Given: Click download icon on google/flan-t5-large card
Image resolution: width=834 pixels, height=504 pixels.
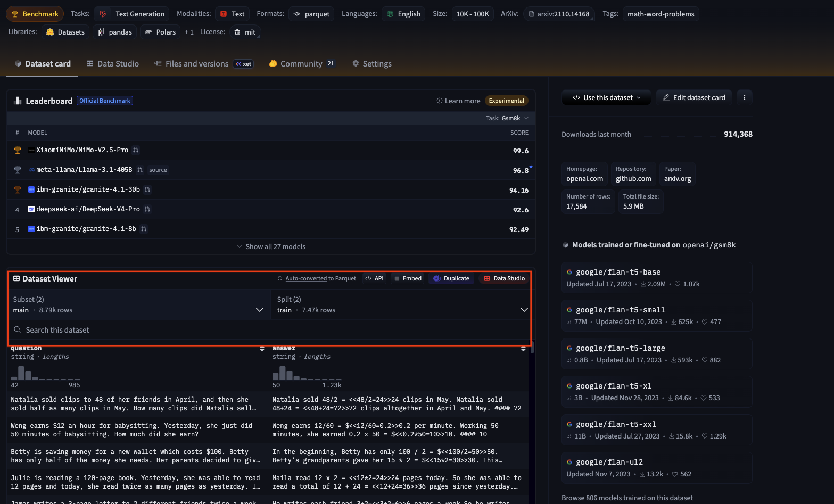Looking at the screenshot, I should pos(674,360).
